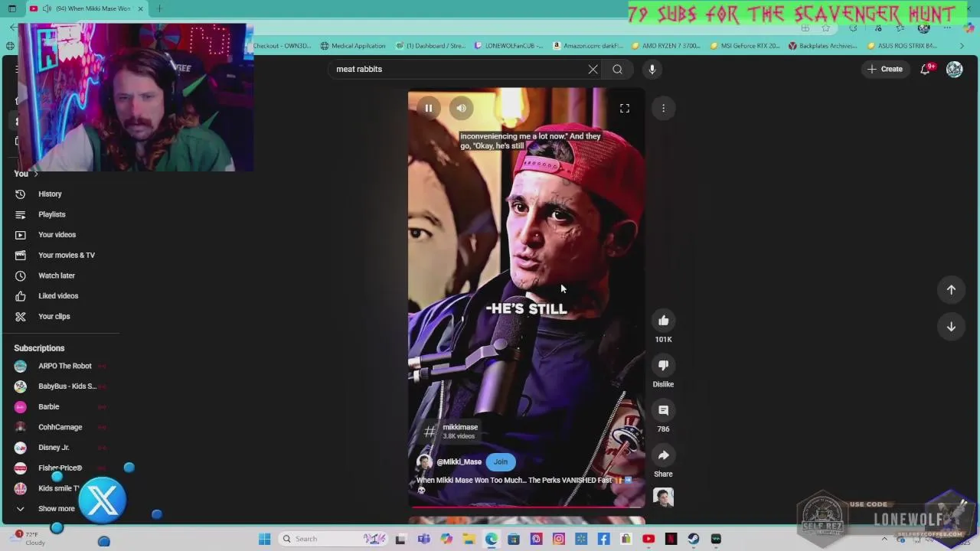Open ARPO The Robot subscription
Image resolution: width=980 pixels, height=551 pixels.
coord(64,366)
